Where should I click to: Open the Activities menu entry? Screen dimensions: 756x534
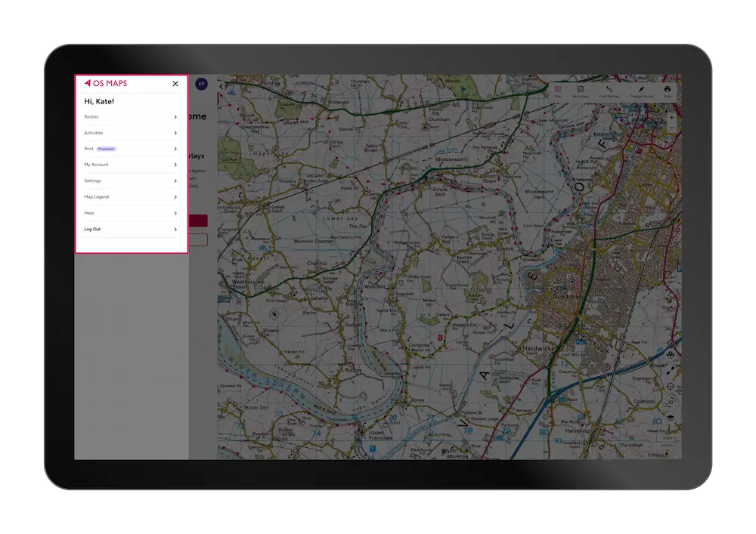131,133
